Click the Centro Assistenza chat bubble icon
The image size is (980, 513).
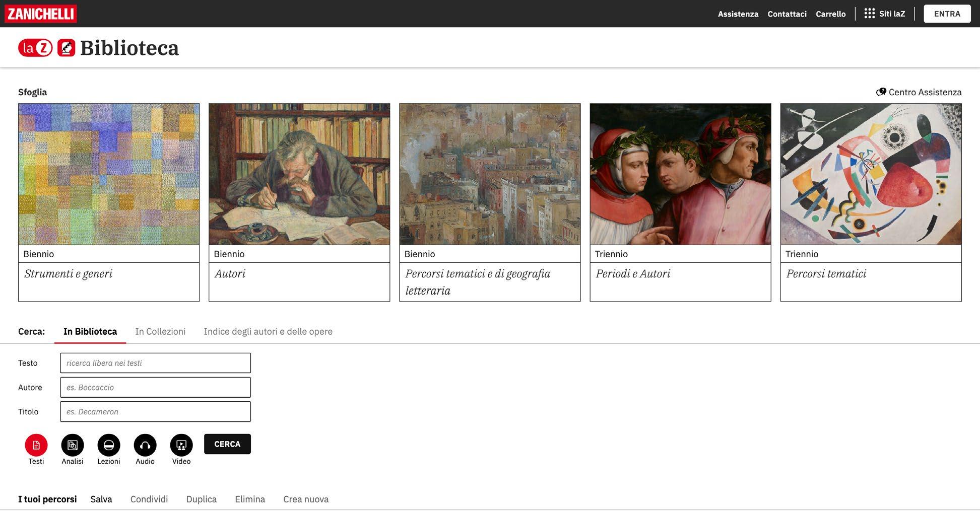click(x=881, y=92)
